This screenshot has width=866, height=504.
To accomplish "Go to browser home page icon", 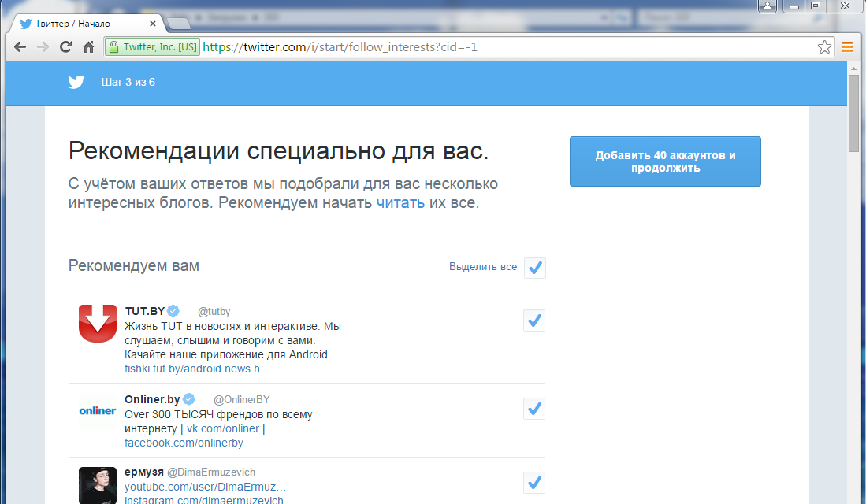I will tap(89, 47).
